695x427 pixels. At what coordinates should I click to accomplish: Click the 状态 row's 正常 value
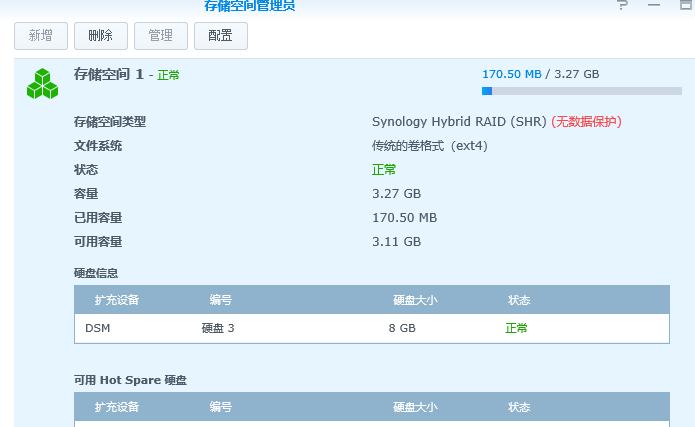coord(384,170)
